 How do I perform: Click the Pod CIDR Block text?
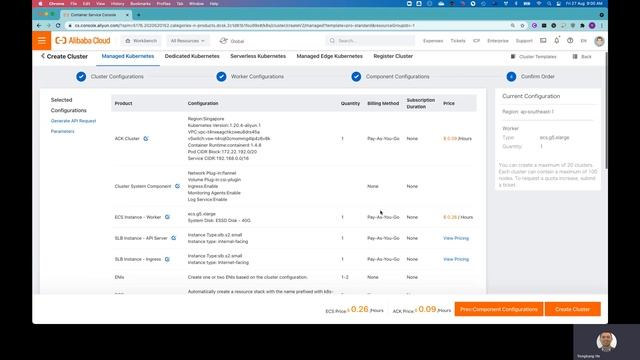tap(222, 152)
